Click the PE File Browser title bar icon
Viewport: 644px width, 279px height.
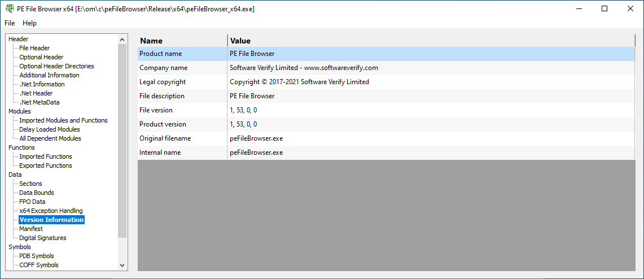(9, 8)
